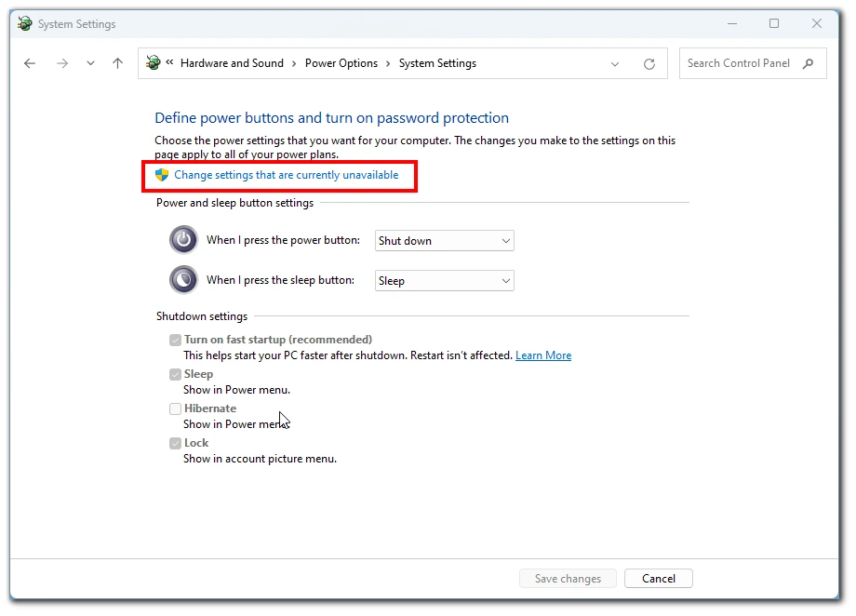Maximize the System Settings window
856x616 pixels.
774,23
